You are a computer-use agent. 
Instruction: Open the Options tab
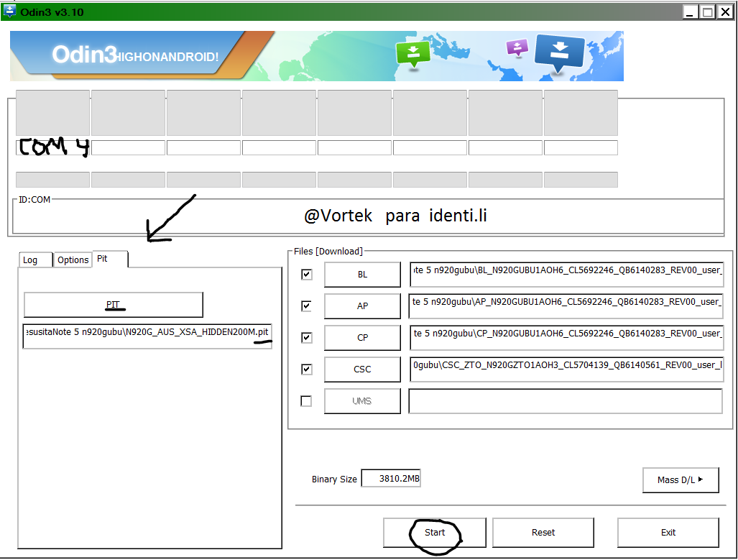(x=73, y=260)
